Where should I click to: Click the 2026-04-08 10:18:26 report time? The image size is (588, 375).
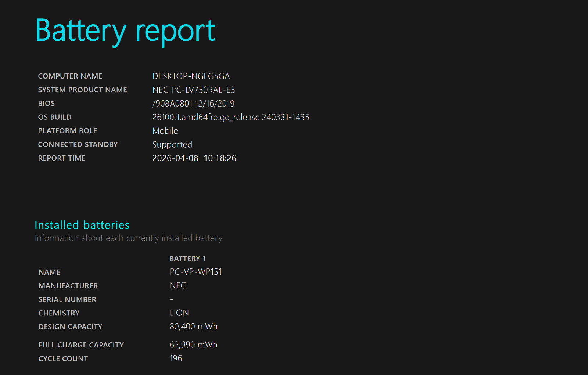pyautogui.click(x=194, y=158)
